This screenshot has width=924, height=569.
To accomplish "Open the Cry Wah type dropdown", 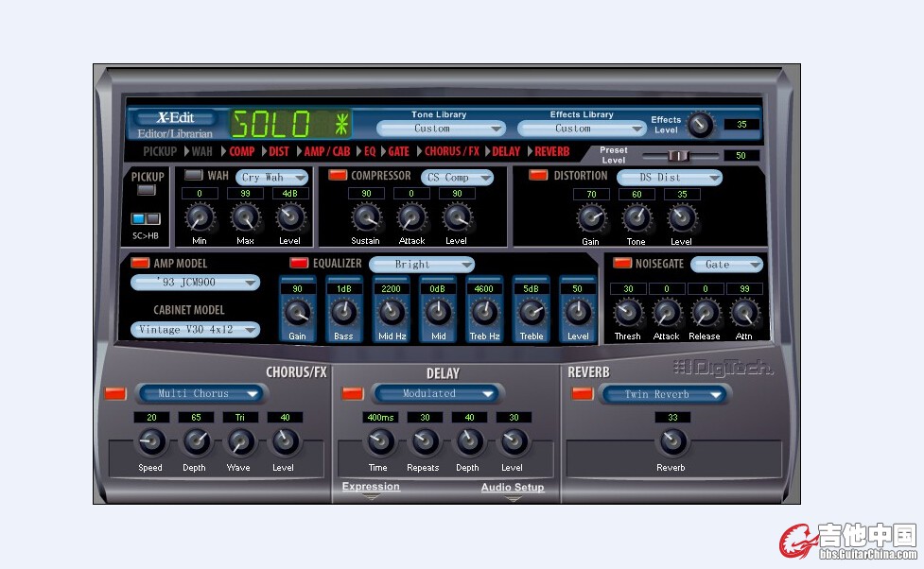I will click(272, 178).
